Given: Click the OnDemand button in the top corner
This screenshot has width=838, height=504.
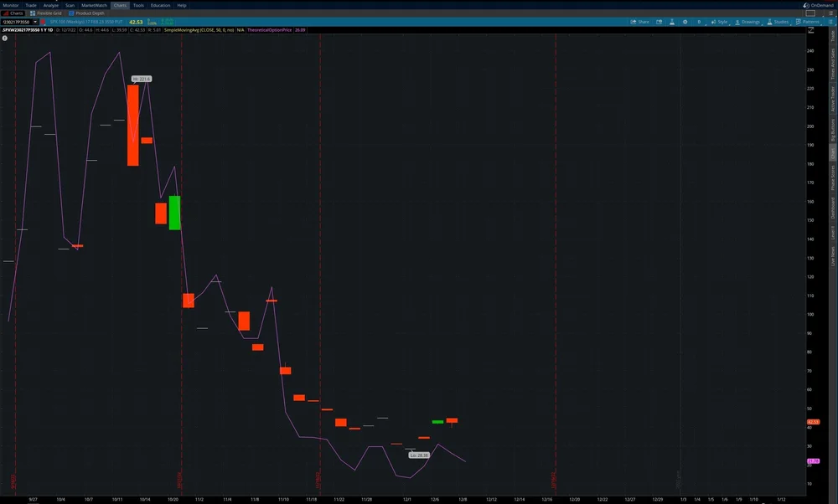Looking at the screenshot, I should [817, 4].
